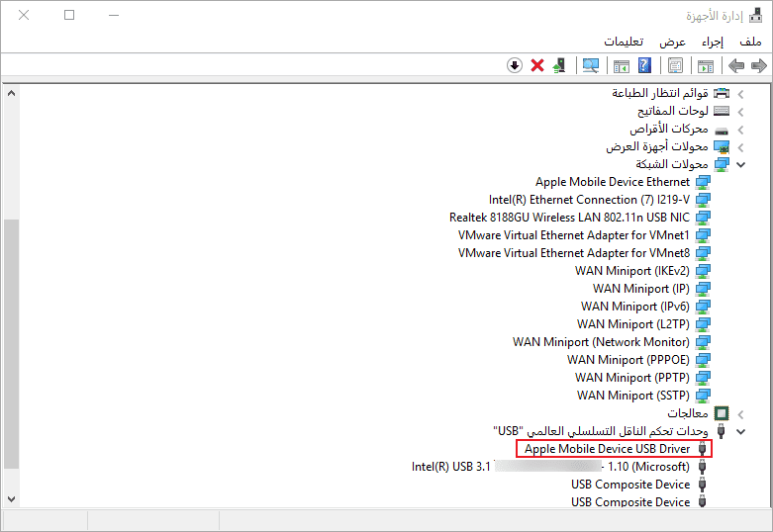Select Intel(R) Ethernet Connection (7) I219-V

(x=589, y=200)
